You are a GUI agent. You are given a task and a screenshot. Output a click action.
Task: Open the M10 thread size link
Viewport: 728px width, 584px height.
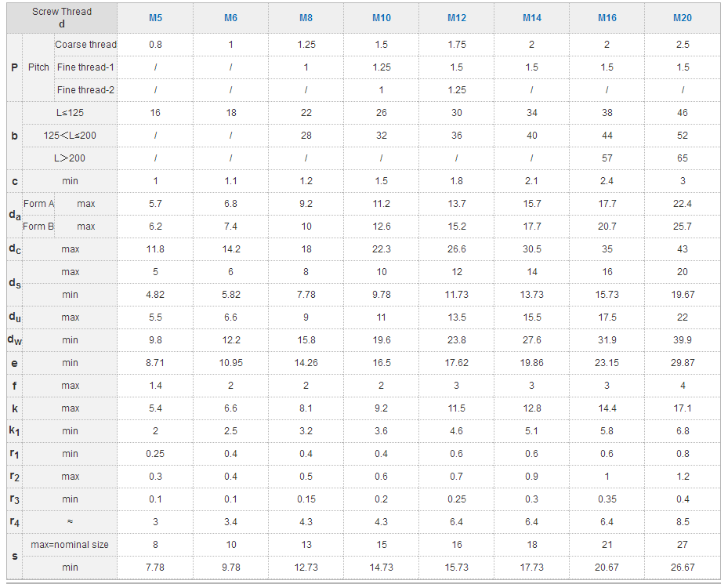point(381,18)
